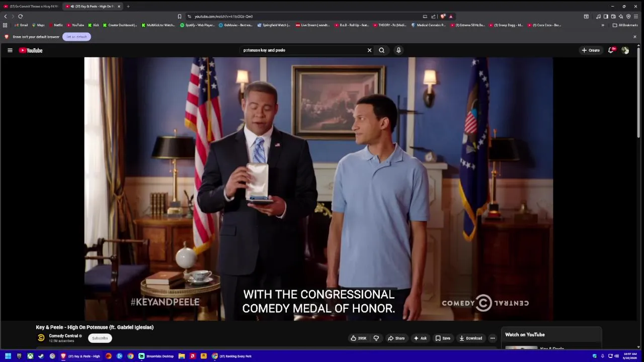Screen dimensions: 644x362
Task: Share the Key & Peele video
Action: [396, 338]
